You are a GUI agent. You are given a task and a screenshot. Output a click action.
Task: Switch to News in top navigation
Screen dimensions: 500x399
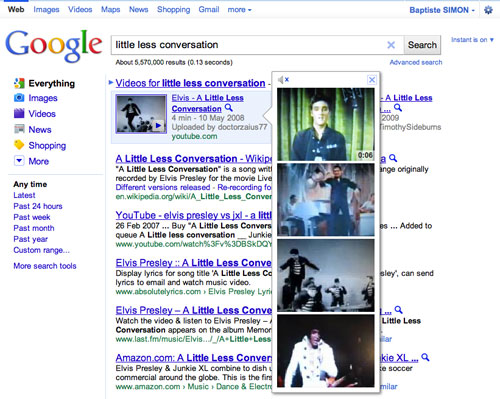[x=138, y=10]
